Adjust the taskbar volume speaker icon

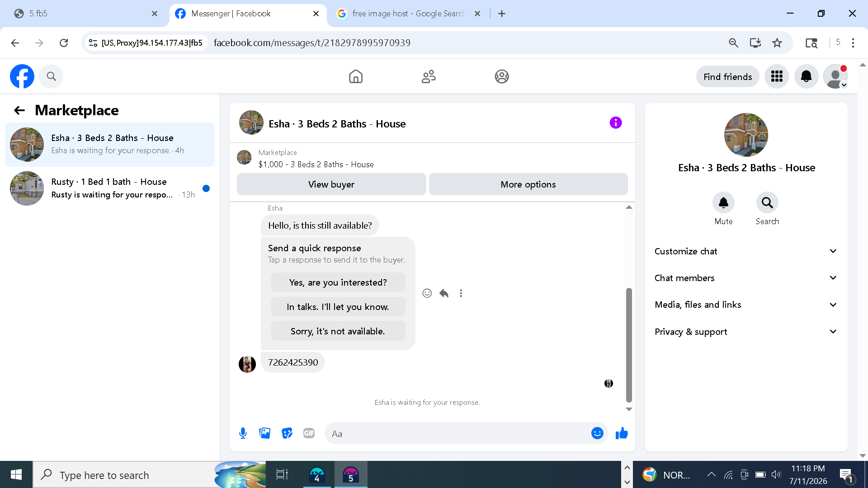776,474
